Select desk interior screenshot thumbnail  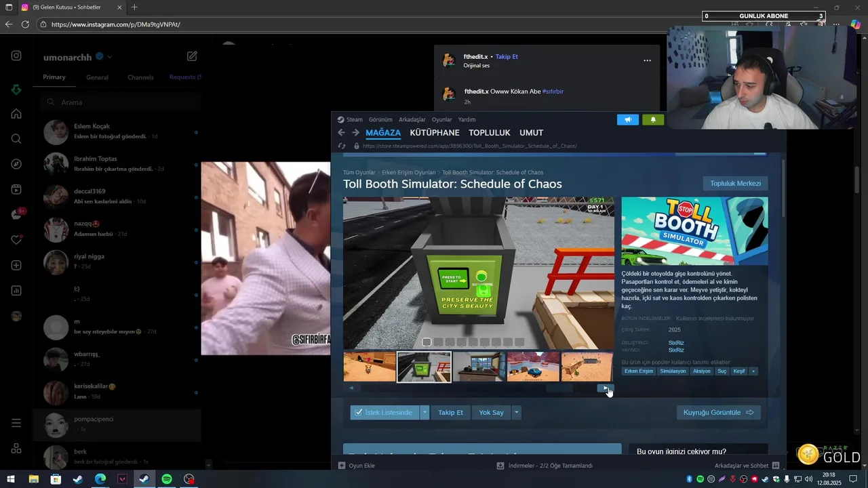coord(479,367)
